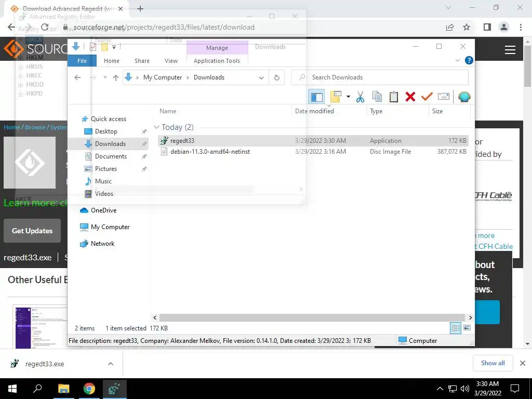
Task: Open the File ribbon tab
Action: click(x=82, y=61)
